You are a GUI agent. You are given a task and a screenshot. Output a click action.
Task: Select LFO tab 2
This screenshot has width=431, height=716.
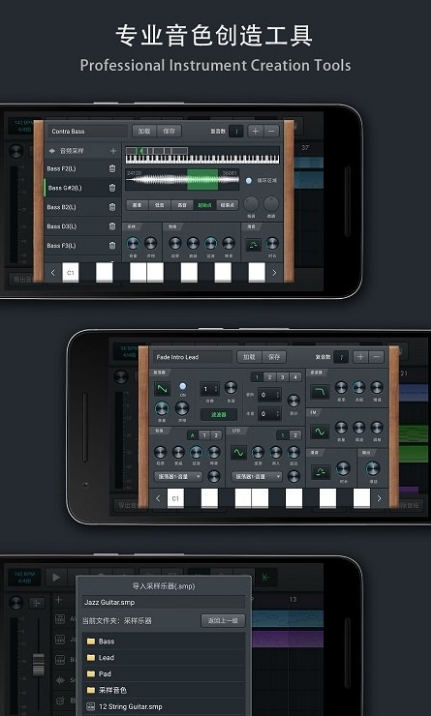[295, 435]
